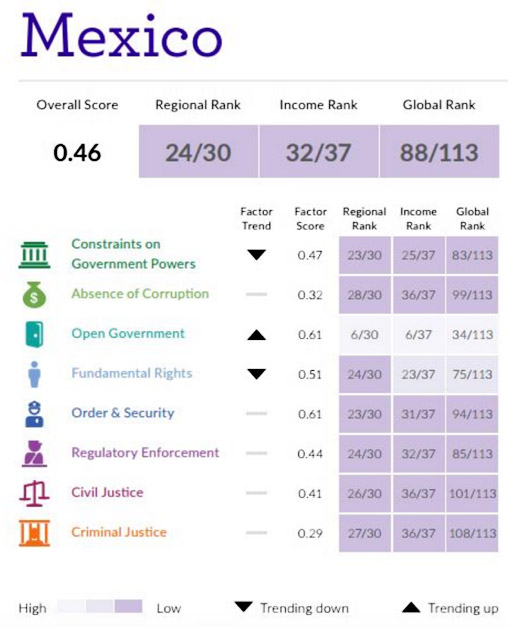Click the trending down arrow for Fundamental Rights
The height and width of the screenshot is (627, 518).
[x=256, y=374]
